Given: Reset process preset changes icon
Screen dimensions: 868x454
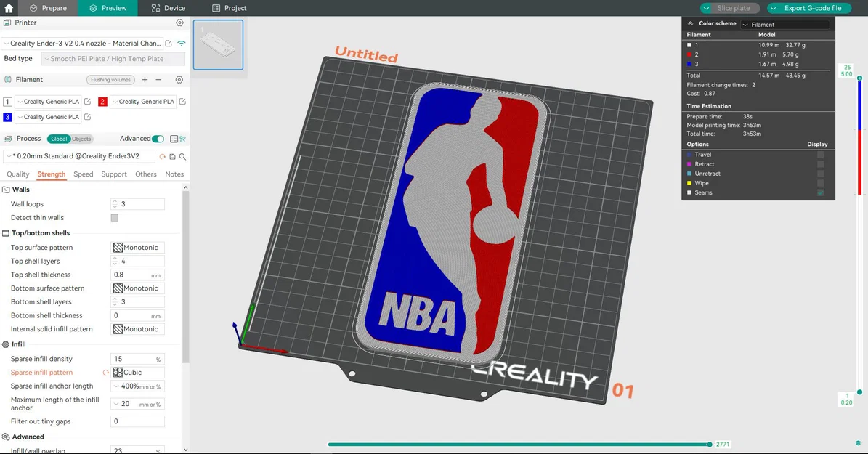Looking at the screenshot, I should 162,157.
